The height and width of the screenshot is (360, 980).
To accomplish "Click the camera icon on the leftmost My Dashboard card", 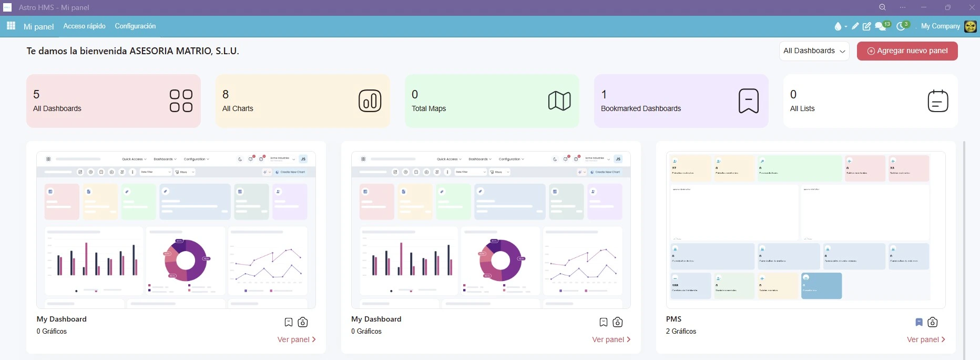I will 303,322.
